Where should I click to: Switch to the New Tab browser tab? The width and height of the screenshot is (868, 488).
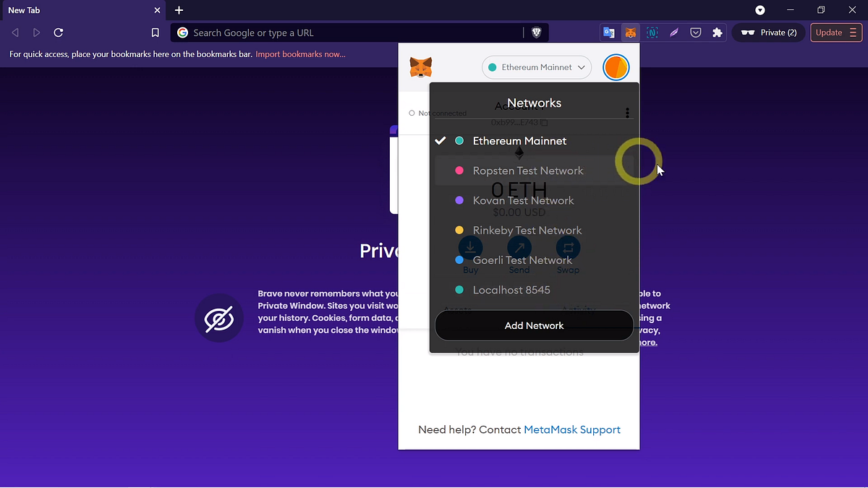[x=80, y=10]
